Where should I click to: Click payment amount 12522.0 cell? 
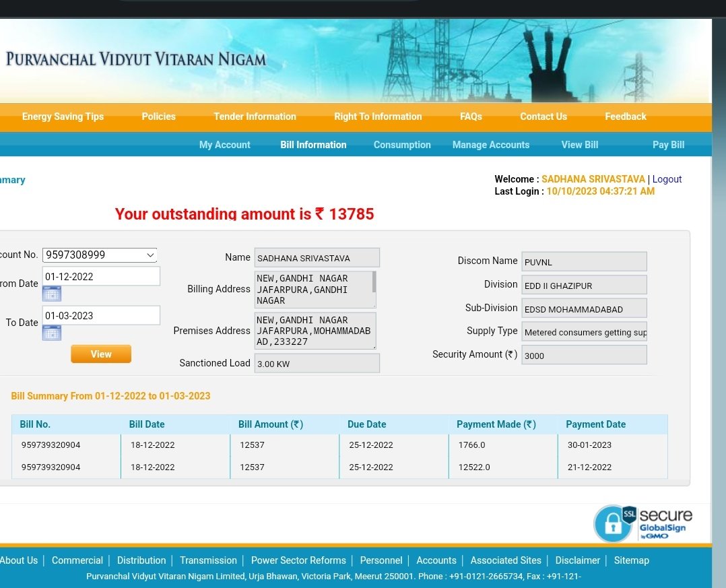click(473, 467)
